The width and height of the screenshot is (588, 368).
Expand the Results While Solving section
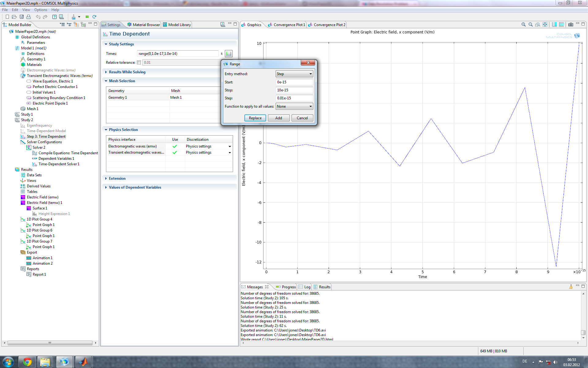pos(127,72)
